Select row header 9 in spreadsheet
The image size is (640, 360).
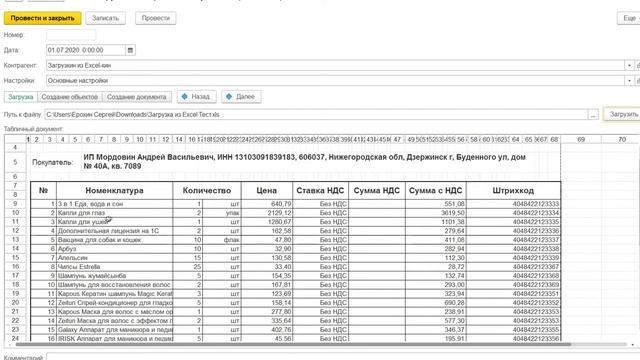[15, 204]
